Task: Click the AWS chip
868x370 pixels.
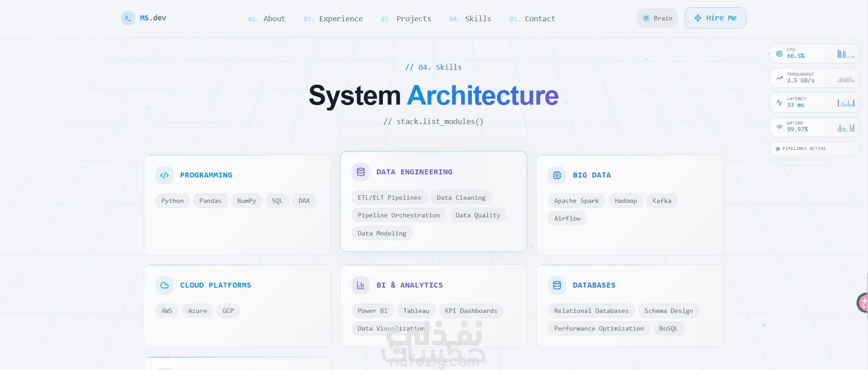Action: 167,311
